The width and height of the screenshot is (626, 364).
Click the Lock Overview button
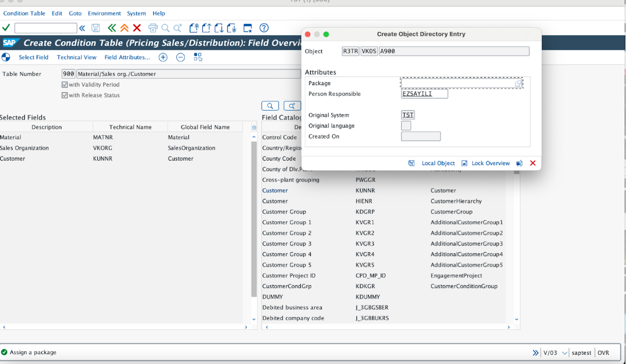(491, 163)
